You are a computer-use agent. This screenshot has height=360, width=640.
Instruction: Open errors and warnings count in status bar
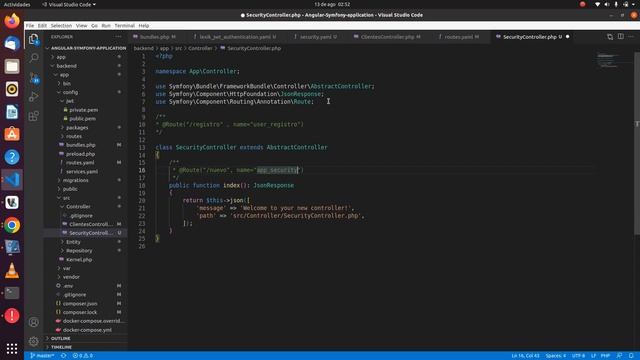(x=83, y=356)
